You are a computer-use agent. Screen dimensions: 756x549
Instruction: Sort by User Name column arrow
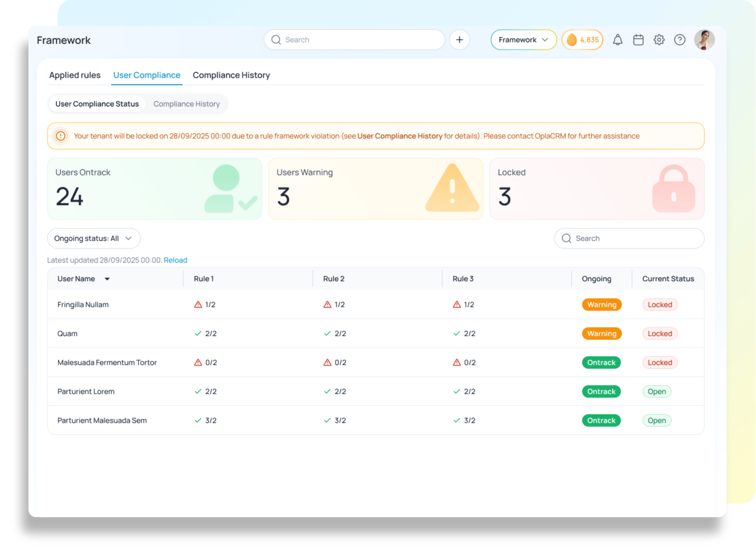[x=107, y=279]
